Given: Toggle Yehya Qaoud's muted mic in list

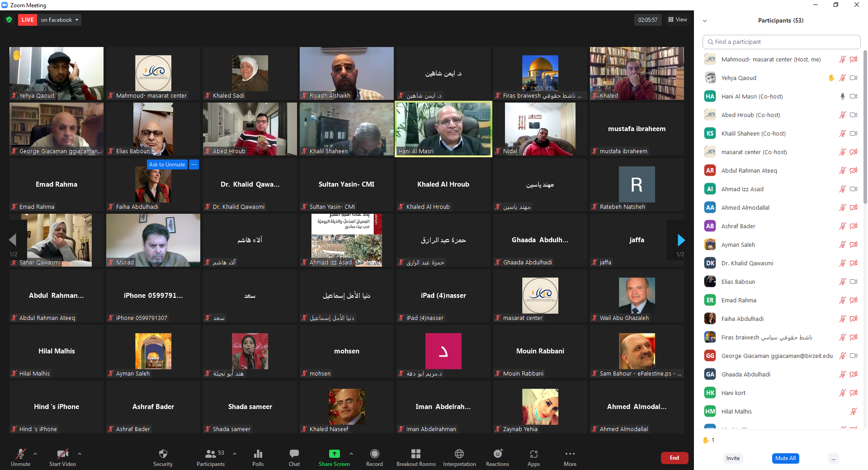Looking at the screenshot, I should click(842, 78).
